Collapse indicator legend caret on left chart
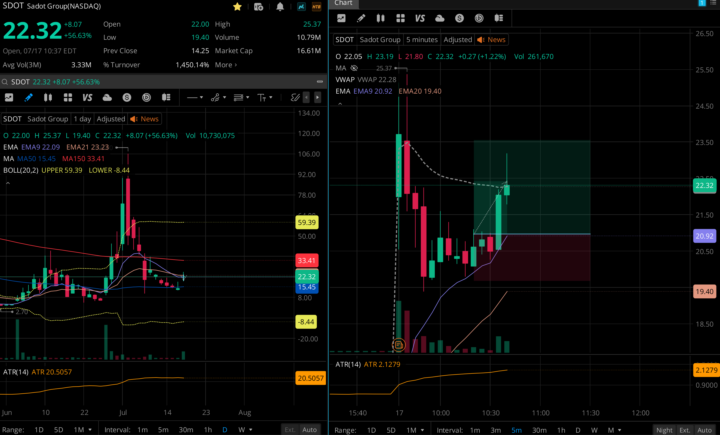Viewport: 720px width, 435px height. [x=8, y=183]
